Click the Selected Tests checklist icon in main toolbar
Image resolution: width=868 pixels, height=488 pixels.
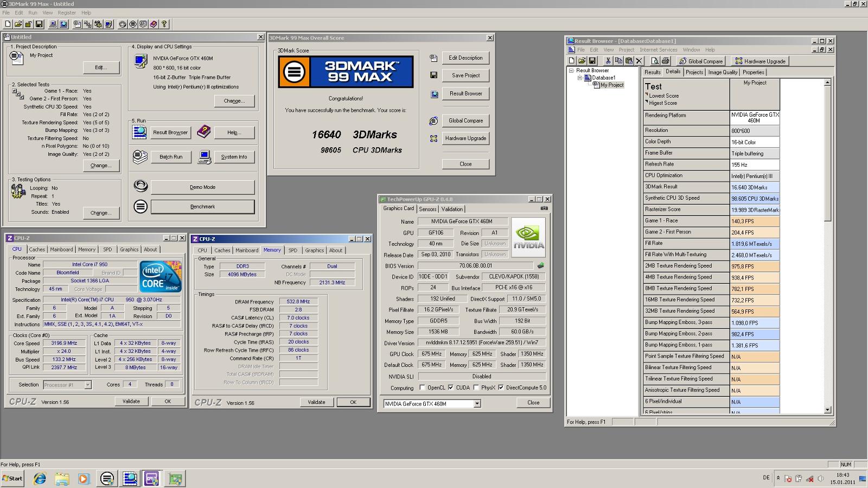[x=87, y=24]
